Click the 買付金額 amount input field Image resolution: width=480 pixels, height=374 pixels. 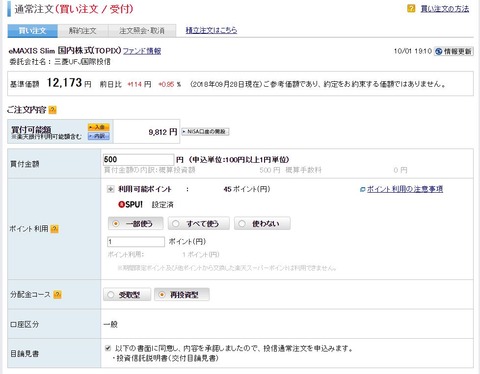[138, 160]
